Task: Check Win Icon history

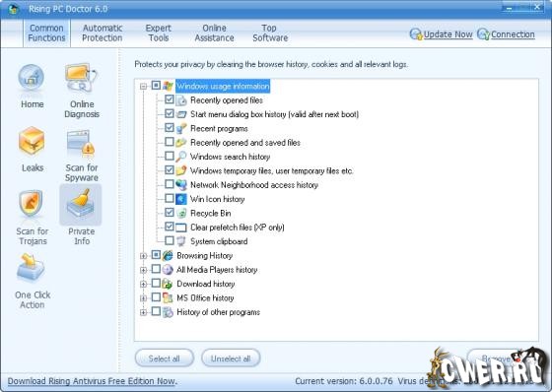Action: click(170, 198)
